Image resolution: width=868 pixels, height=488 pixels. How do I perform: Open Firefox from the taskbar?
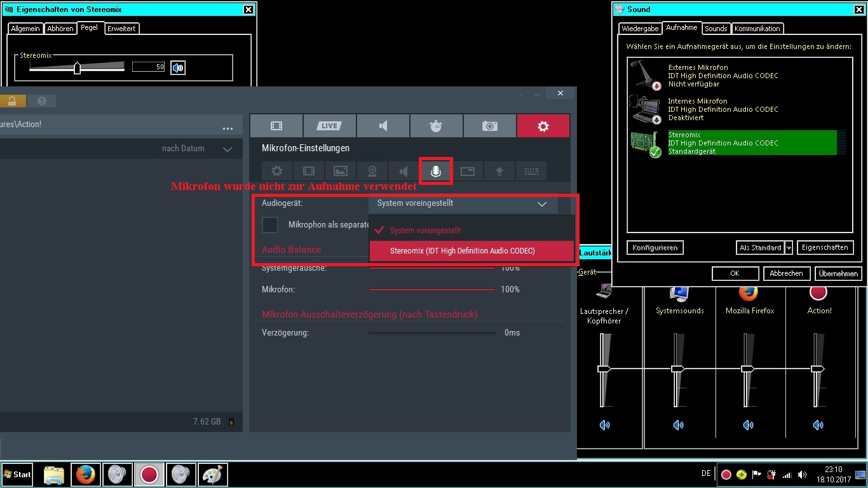click(85, 475)
